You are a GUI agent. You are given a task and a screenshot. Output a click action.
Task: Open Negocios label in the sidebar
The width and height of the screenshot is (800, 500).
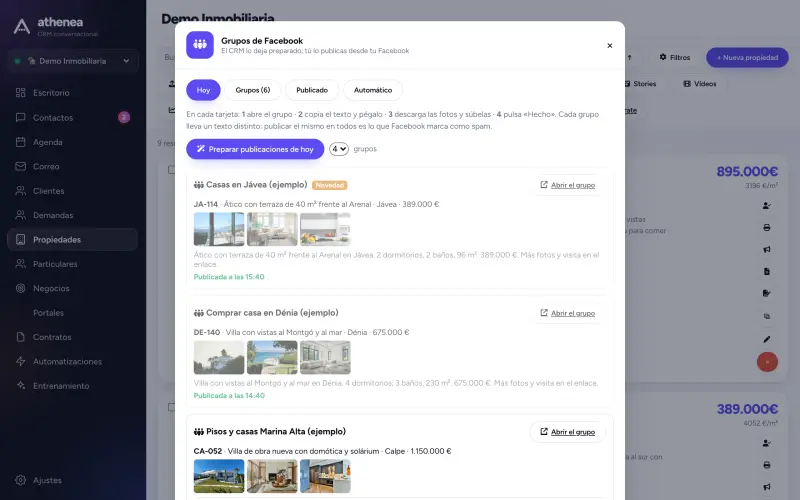point(51,288)
